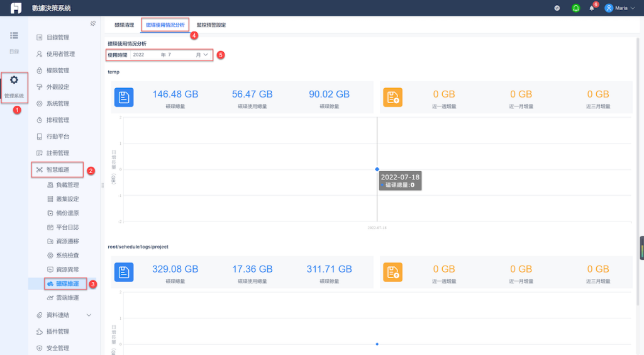Click the 數據決策系統 logo
This screenshot has width=644, height=355.
point(16,8)
